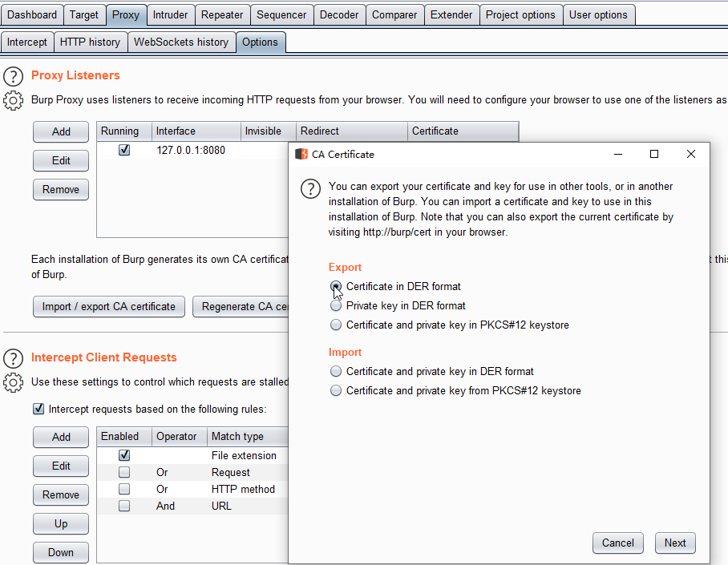Image resolution: width=728 pixels, height=565 pixels.
Task: Switch to WebSockets history sub-tab
Action: [181, 42]
